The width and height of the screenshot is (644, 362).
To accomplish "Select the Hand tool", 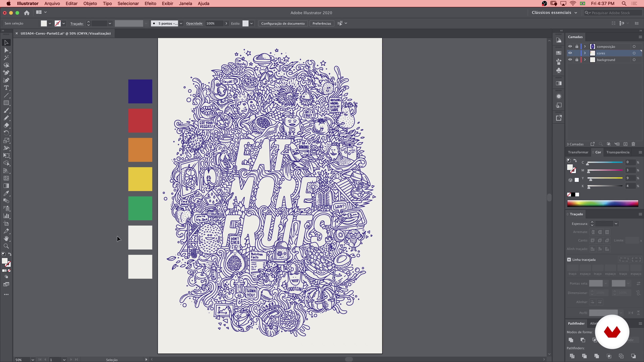I will [6, 239].
